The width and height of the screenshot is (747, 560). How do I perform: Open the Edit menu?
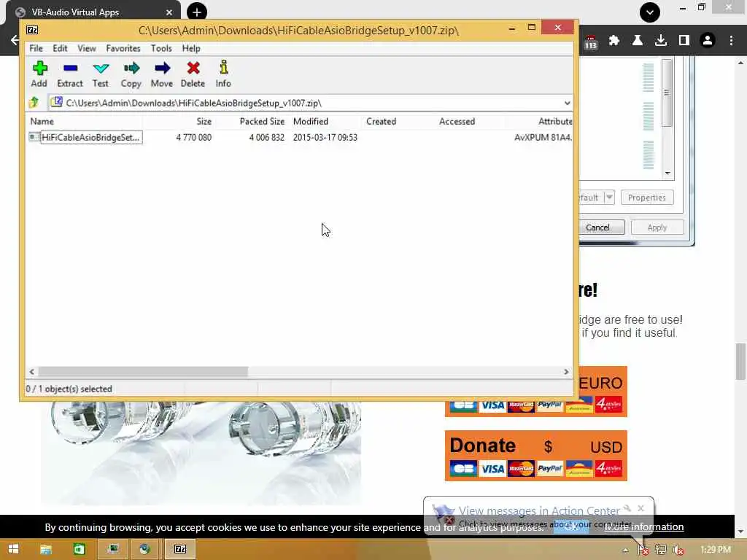click(x=60, y=48)
